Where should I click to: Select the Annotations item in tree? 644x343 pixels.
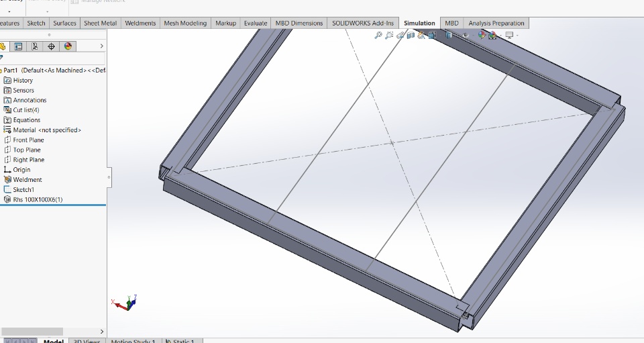click(25, 100)
